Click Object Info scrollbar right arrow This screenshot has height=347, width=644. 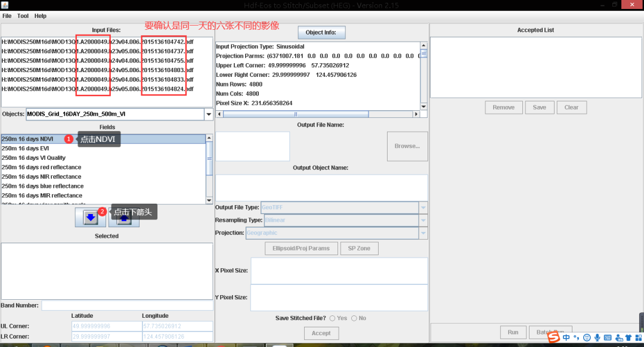point(416,114)
